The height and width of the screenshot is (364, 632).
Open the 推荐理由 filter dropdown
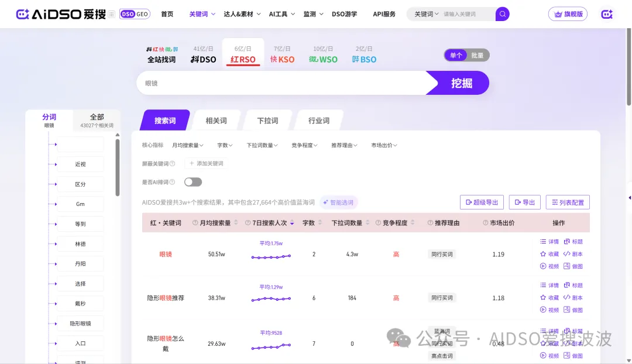(344, 145)
